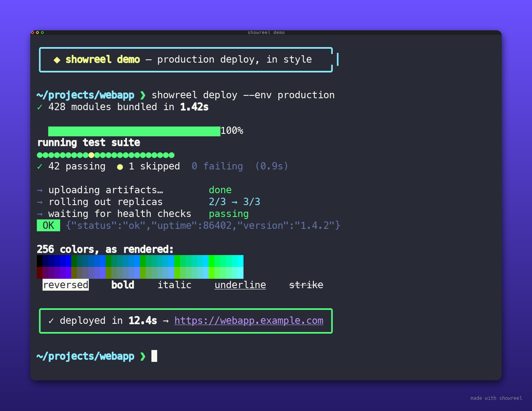532x411 pixels.
Task: Click the 'made with showreel' text
Action: coord(496,398)
